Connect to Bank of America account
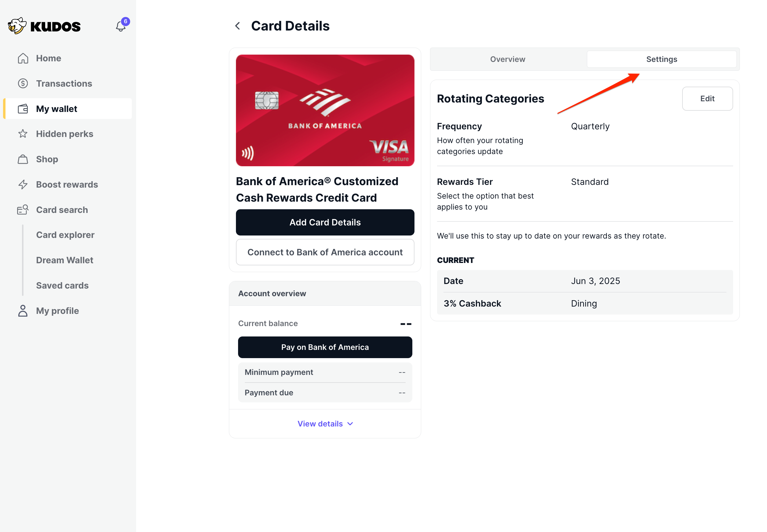This screenshot has height=532, width=767. click(325, 252)
